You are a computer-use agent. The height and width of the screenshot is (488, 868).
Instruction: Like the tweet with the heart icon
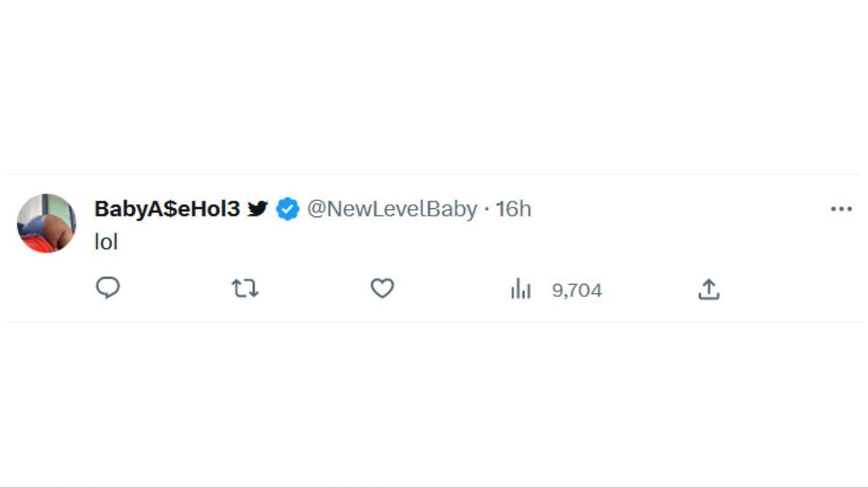[x=382, y=289]
